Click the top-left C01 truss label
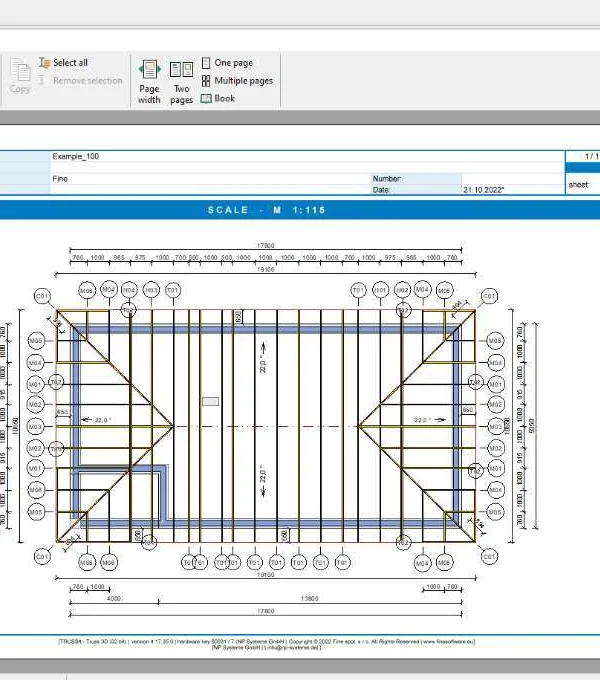Image resolution: width=600 pixels, height=680 pixels. tap(42, 297)
